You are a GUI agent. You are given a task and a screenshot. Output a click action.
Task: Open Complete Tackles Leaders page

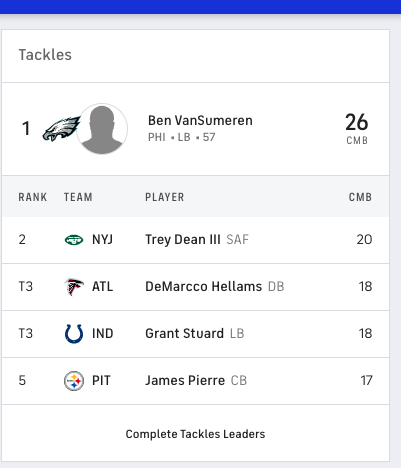tap(195, 434)
